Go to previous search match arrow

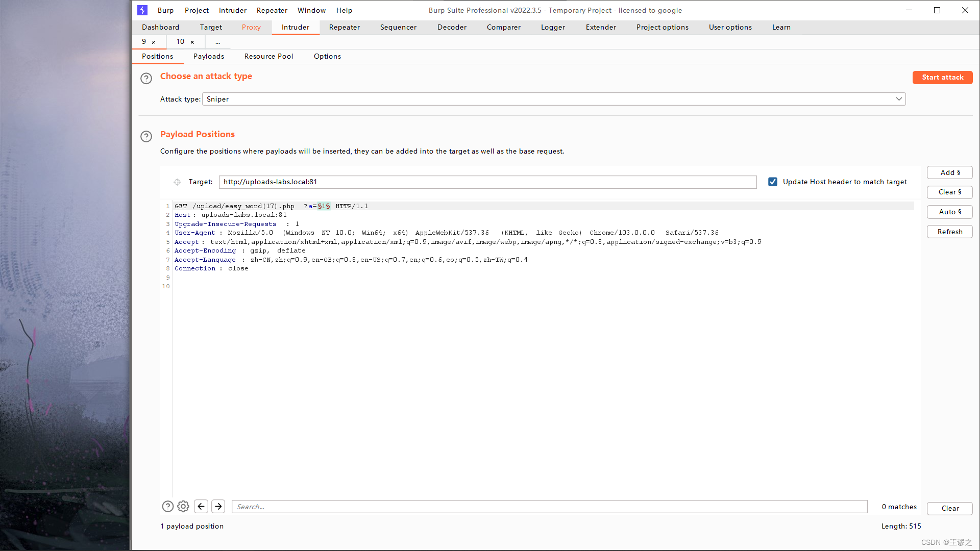tap(201, 506)
